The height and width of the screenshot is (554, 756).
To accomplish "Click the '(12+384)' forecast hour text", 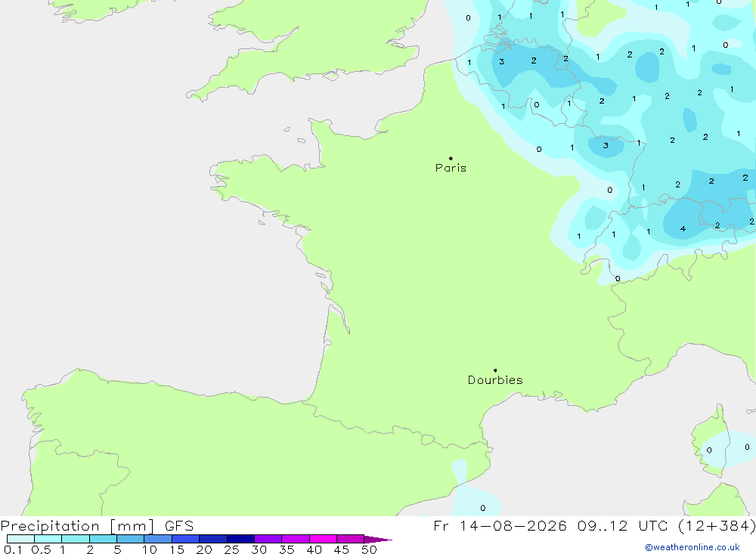I will 717,526.
